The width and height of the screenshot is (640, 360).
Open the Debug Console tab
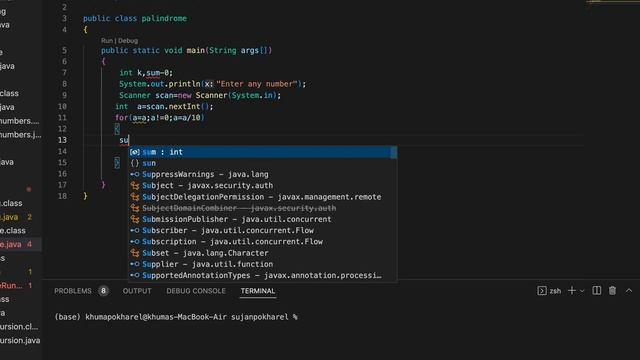[x=196, y=291]
